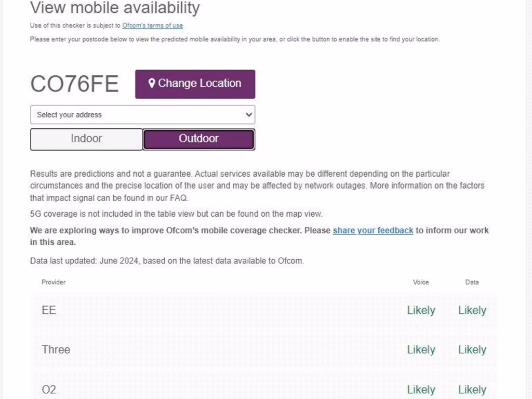Select Three's Voice Likely status
Image resolution: width=532 pixels, height=399 pixels.
coord(421,350)
